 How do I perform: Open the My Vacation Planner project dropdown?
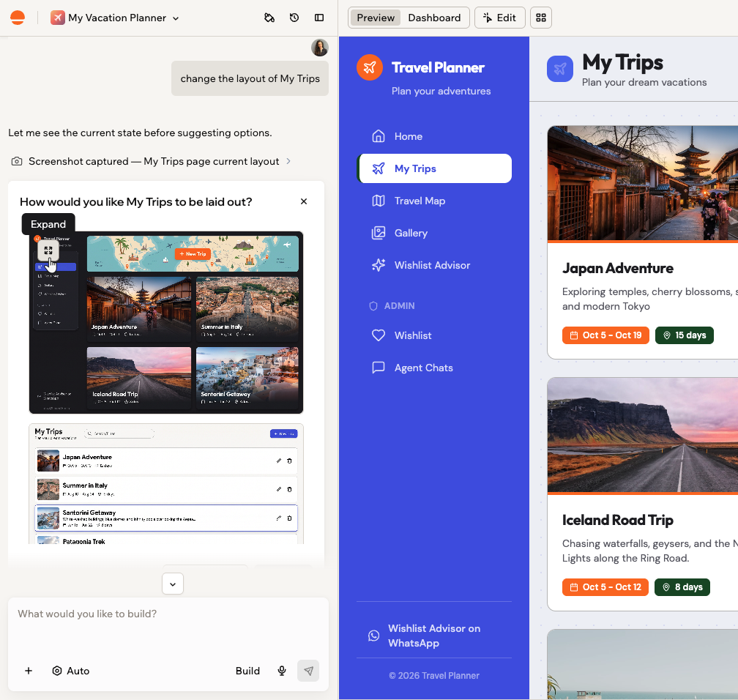coord(116,18)
